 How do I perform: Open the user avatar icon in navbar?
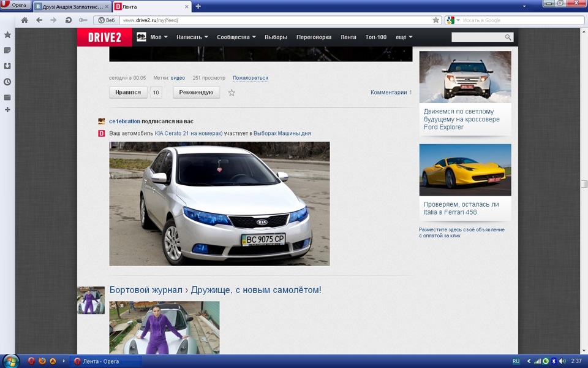pos(141,37)
